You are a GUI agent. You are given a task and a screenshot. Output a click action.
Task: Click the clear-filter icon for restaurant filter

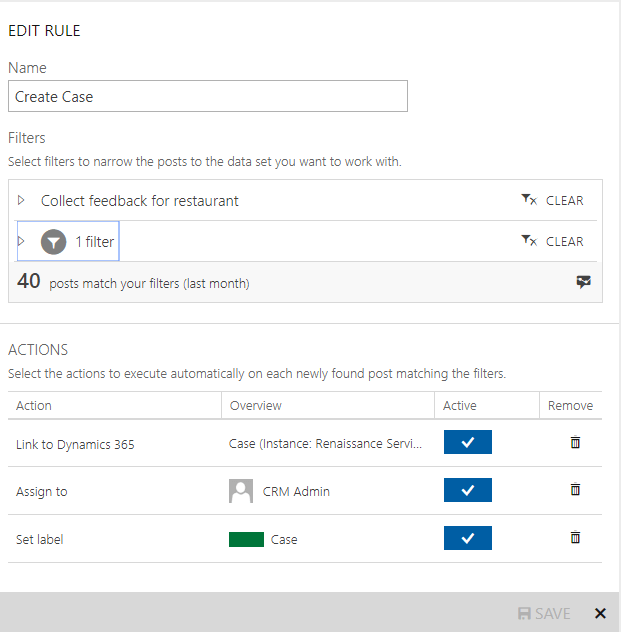[529, 201]
